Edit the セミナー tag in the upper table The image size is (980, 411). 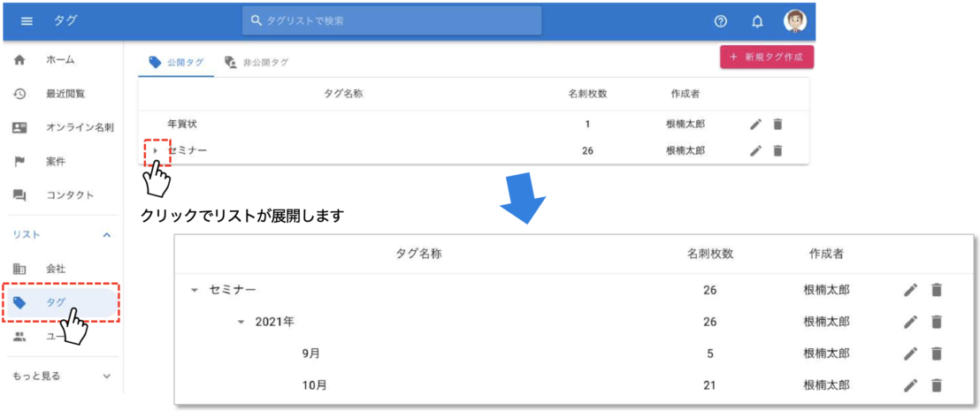point(755,150)
